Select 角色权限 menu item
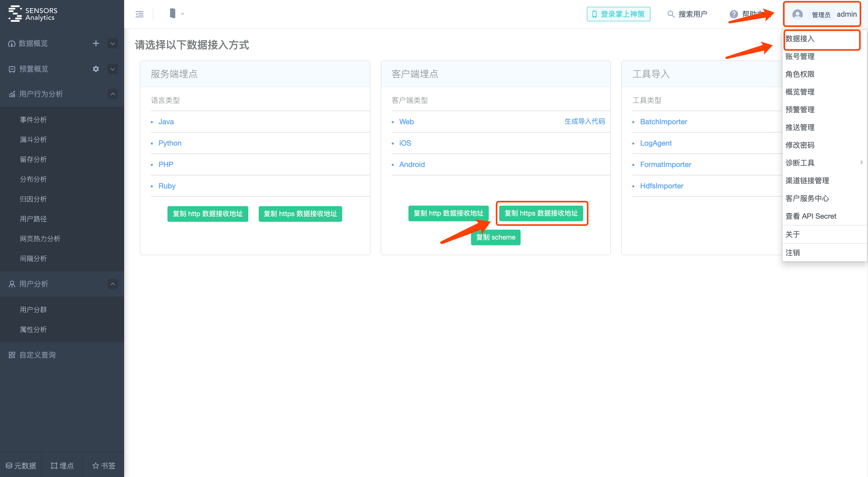Image resolution: width=868 pixels, height=477 pixels. click(x=800, y=74)
